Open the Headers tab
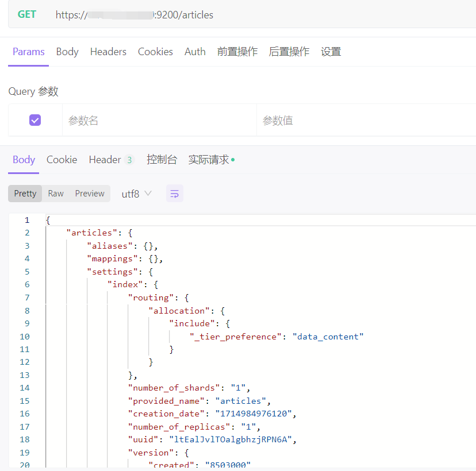This screenshot has height=471, width=476. tap(108, 52)
